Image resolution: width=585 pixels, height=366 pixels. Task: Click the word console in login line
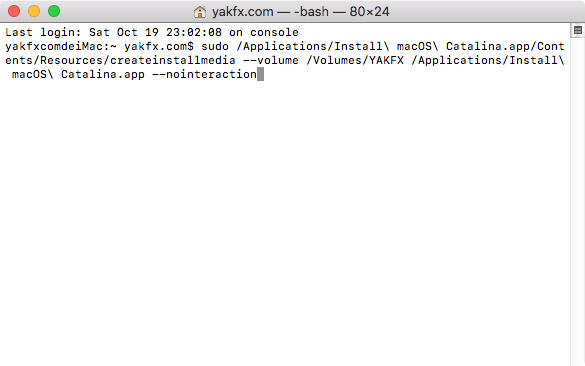click(x=274, y=32)
